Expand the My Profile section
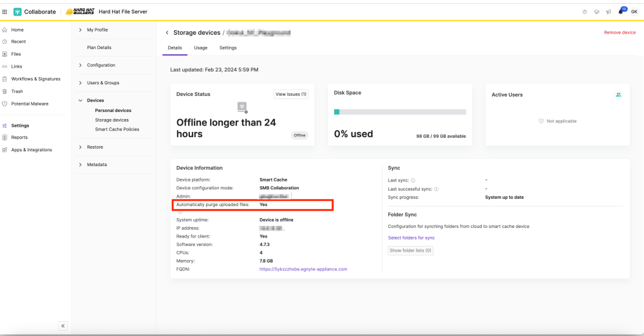Viewport: 644px width, 336px height. click(x=80, y=30)
